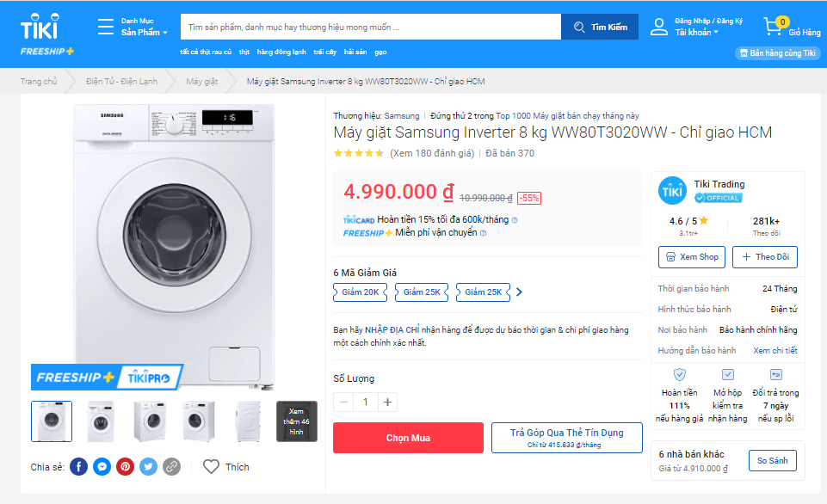Share product on Pinterest

(x=126, y=467)
